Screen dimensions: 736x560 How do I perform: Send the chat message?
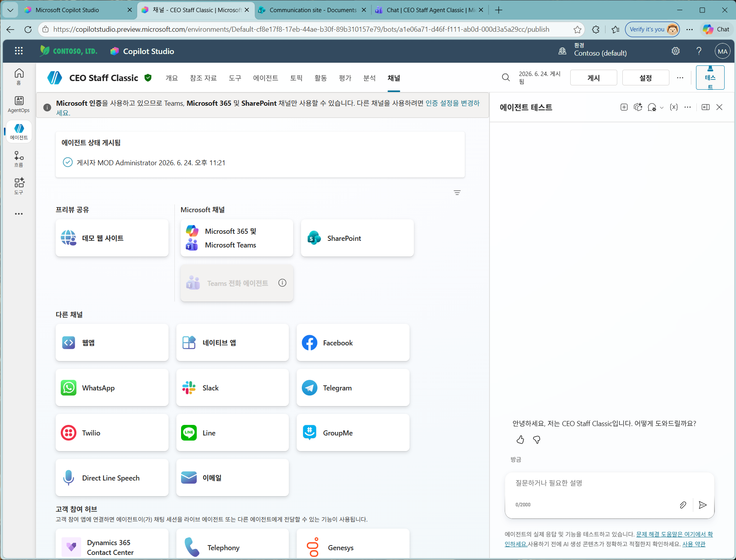(x=703, y=505)
